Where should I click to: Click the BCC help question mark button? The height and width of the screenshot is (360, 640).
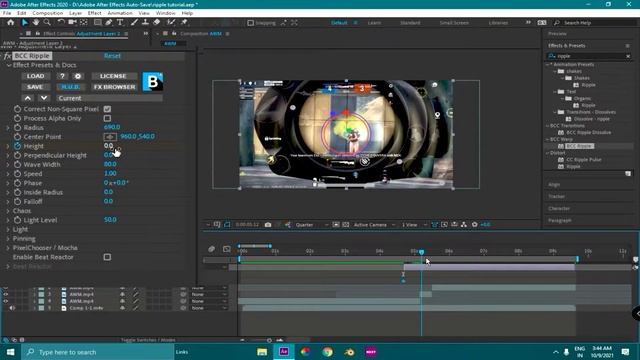tap(62, 76)
